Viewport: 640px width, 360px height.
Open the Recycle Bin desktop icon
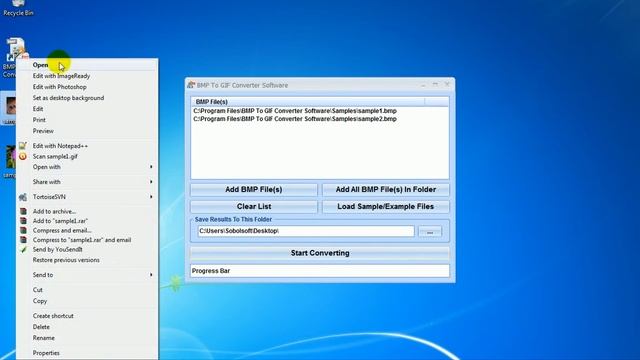coord(18,8)
